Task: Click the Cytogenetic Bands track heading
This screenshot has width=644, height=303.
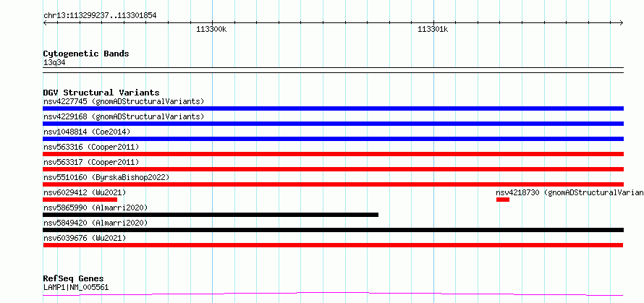Action: point(86,54)
